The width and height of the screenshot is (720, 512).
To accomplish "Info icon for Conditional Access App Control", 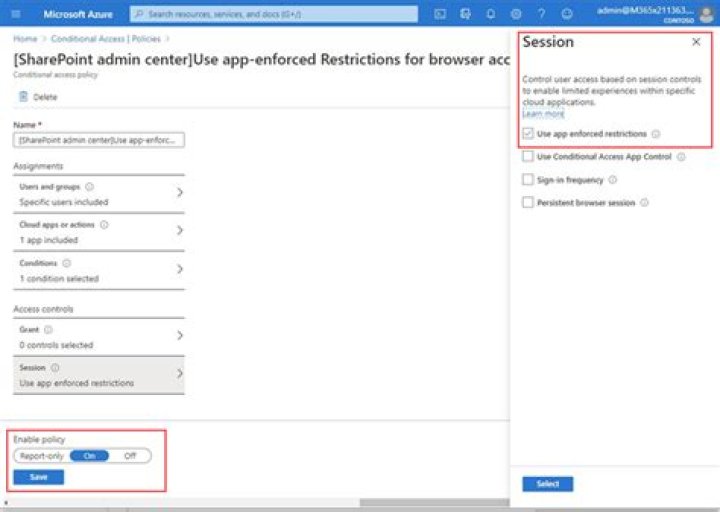I will [681, 157].
